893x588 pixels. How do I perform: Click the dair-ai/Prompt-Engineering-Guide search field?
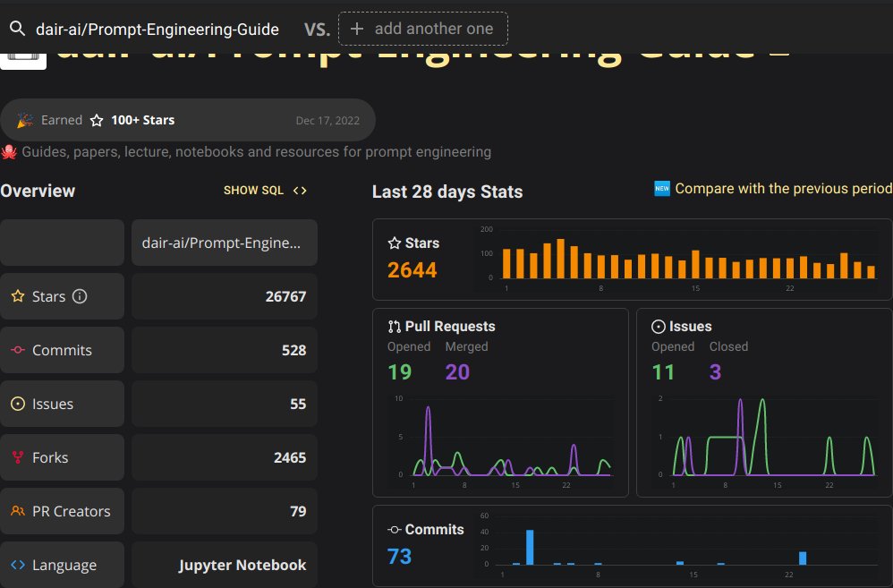point(157,29)
